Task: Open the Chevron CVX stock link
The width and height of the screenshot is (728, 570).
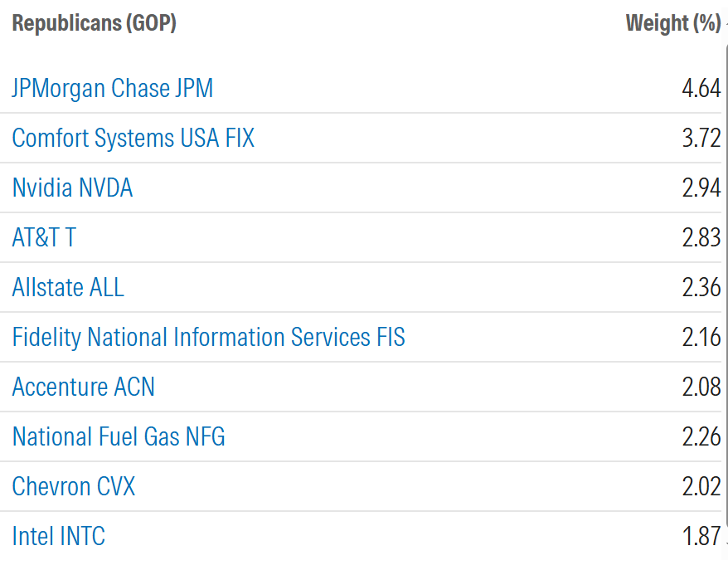Action: pos(74,486)
